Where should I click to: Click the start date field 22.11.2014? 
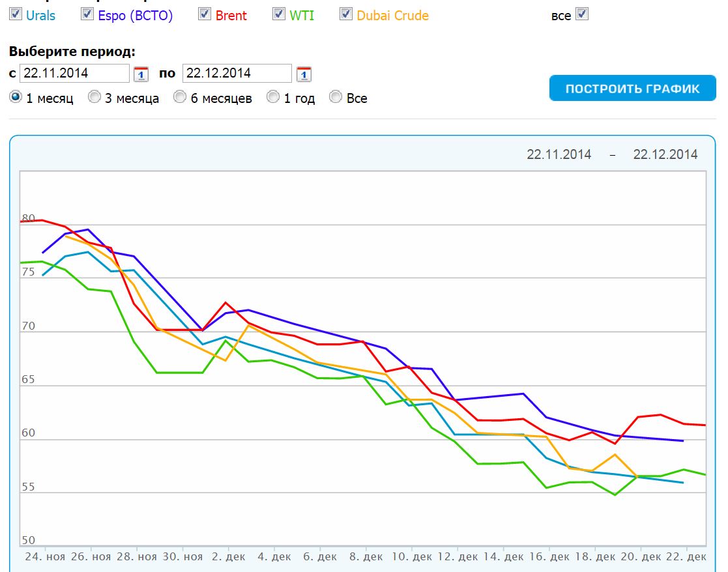pyautogui.click(x=74, y=73)
